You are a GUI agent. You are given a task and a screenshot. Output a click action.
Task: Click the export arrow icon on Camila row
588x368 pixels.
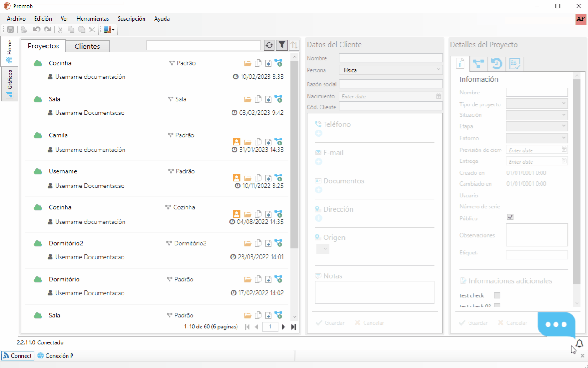(268, 142)
